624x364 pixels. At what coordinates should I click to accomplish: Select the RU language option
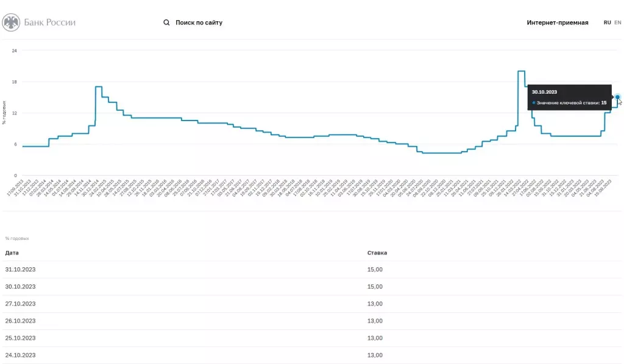point(607,23)
